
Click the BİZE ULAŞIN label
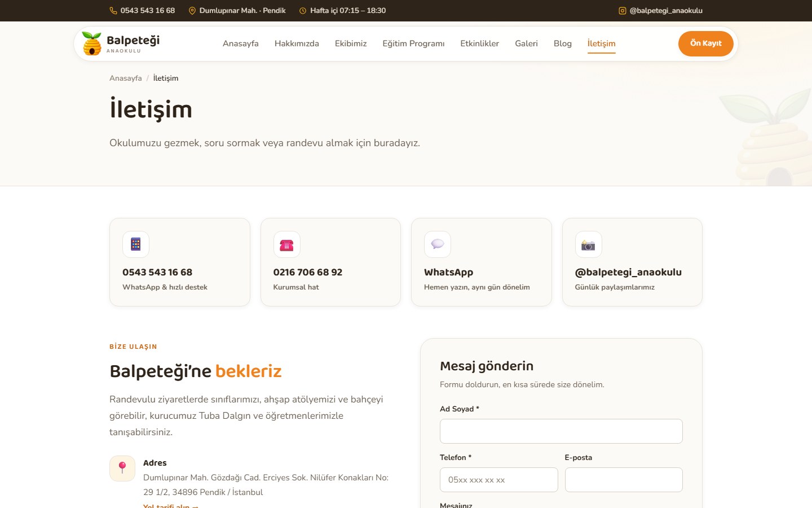point(133,347)
